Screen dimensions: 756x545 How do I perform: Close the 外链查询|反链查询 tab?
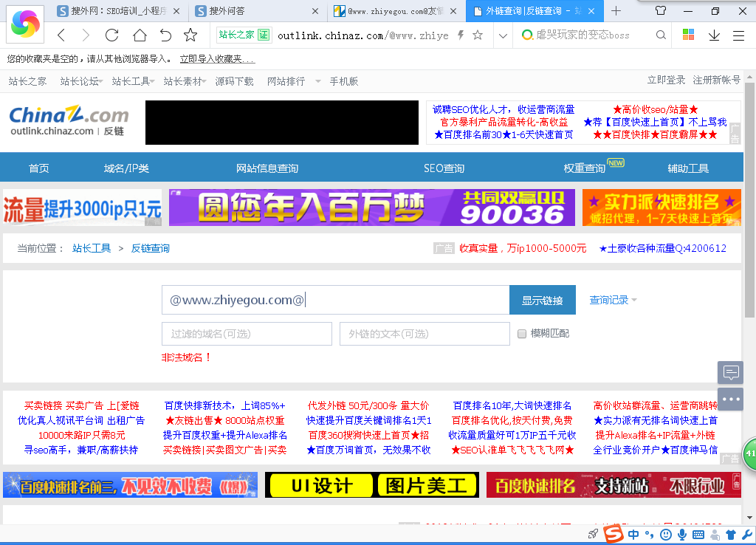click(x=591, y=11)
